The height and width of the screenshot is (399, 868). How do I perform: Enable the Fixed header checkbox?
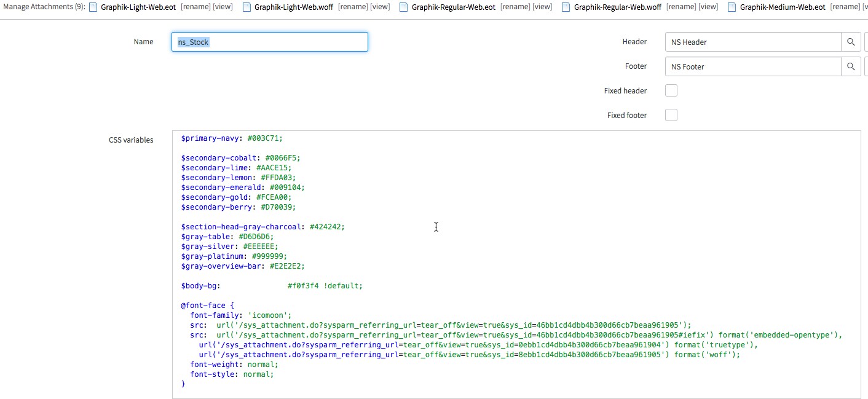(x=671, y=91)
